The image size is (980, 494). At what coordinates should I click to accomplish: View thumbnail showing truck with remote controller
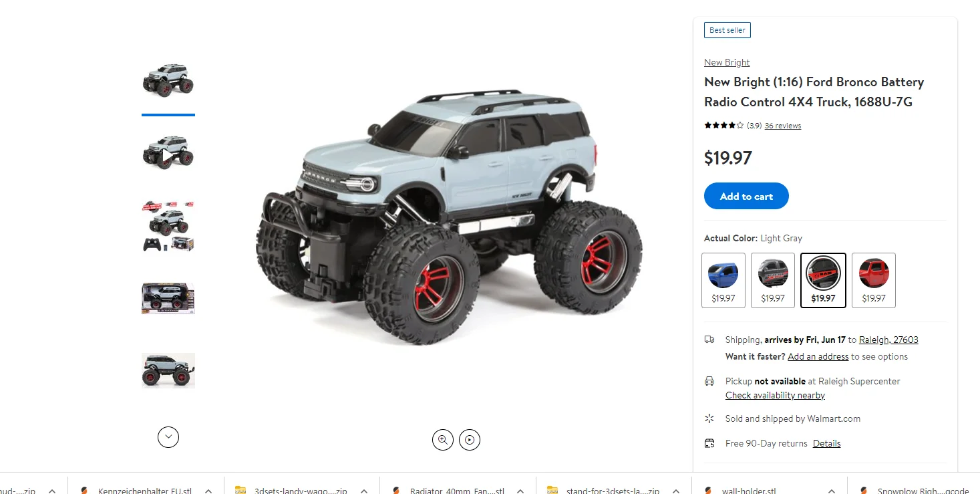(x=168, y=225)
